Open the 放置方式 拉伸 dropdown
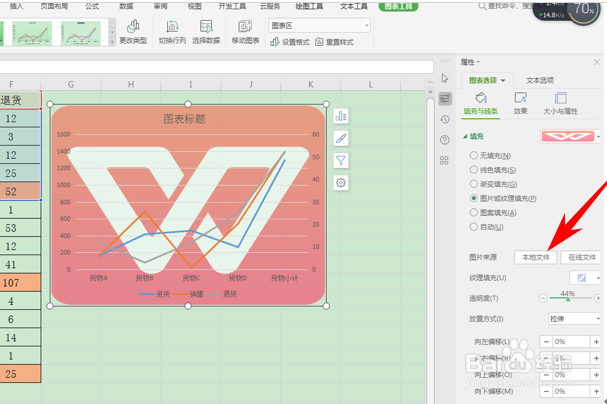 click(x=574, y=319)
